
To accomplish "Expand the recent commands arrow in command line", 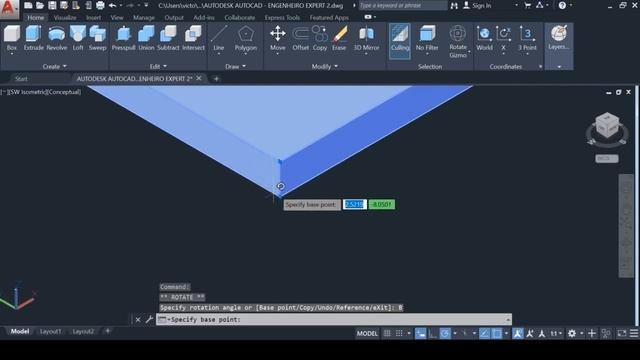I will (508, 320).
